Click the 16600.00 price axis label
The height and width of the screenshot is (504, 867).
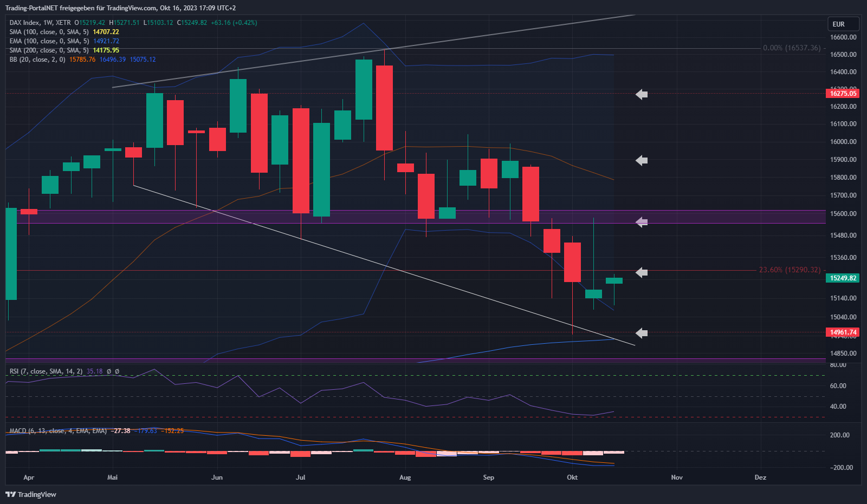click(843, 37)
